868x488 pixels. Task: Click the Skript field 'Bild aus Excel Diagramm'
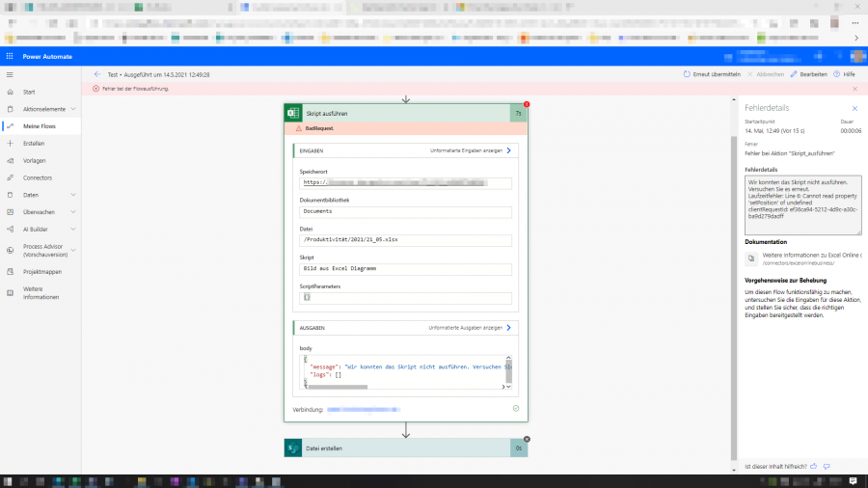pyautogui.click(x=405, y=269)
